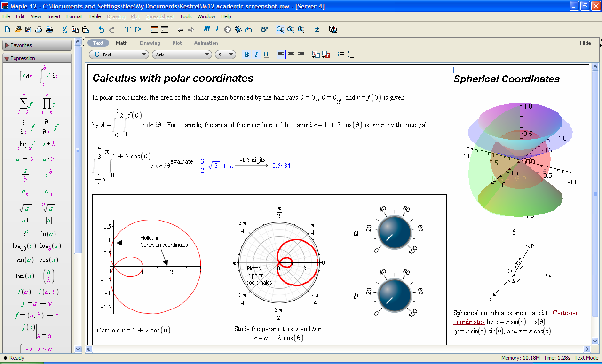Image resolution: width=602 pixels, height=364 pixels.
Task: Execute the selection with the single ! icon
Action: (x=217, y=30)
